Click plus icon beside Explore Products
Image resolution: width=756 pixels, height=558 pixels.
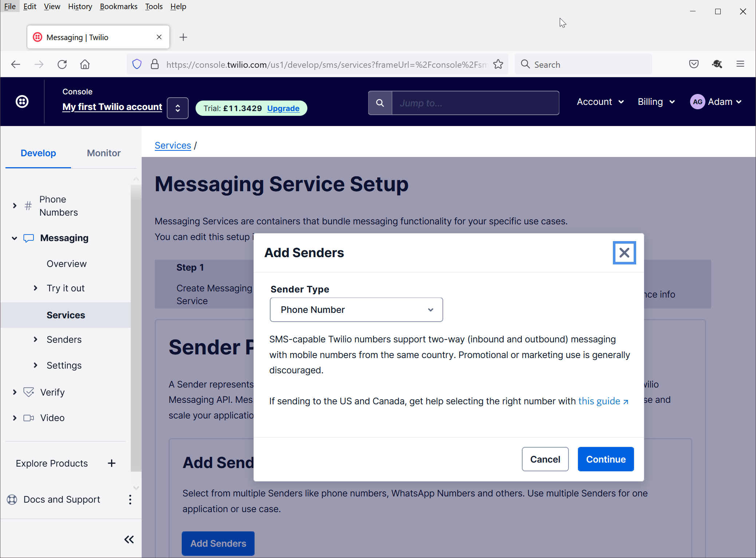[112, 463]
